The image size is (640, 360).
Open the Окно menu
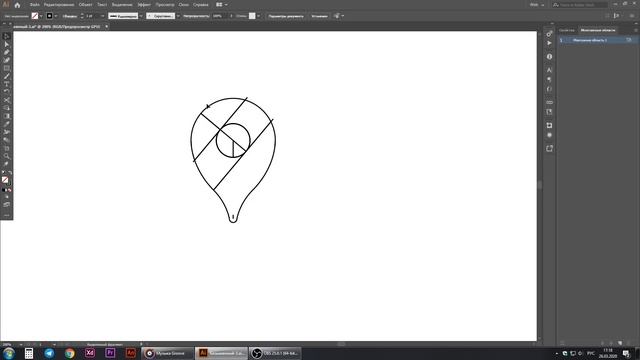[x=184, y=5]
